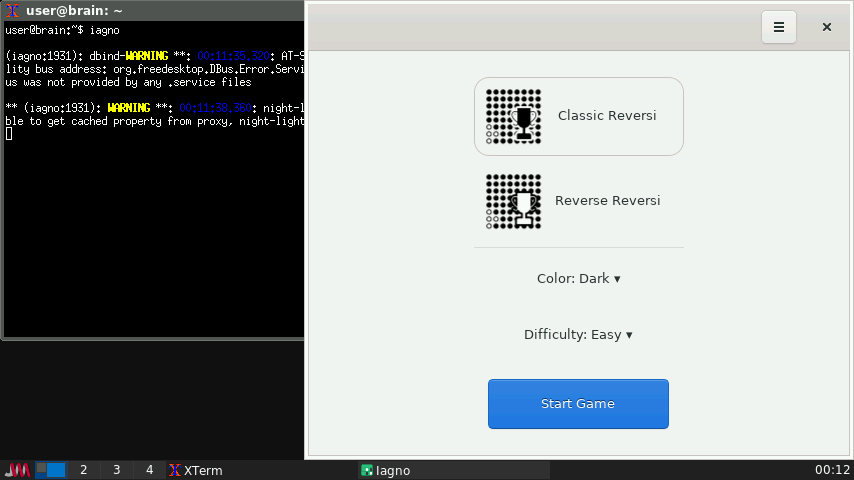This screenshot has width=854, height=480.
Task: Choose the Reverse Reversi game mode
Action: [607, 201]
